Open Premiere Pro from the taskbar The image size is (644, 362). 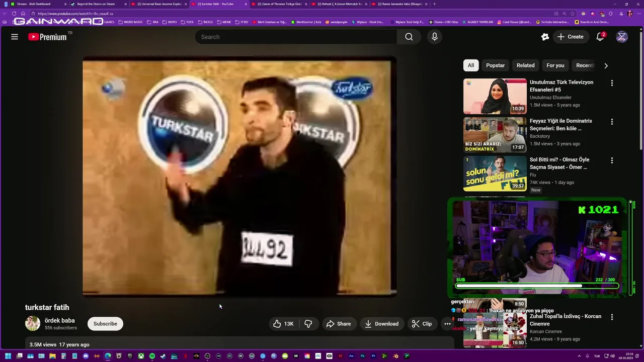tap(373, 356)
